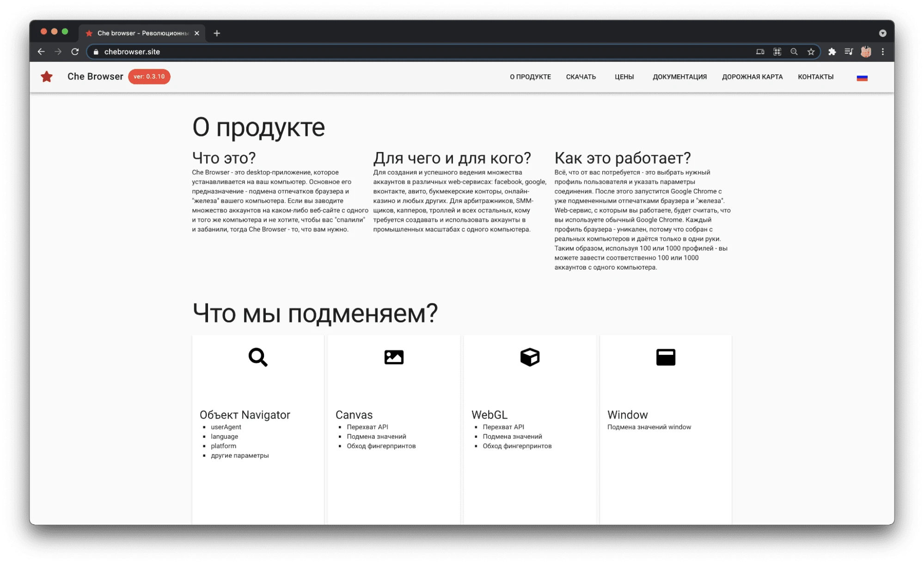
Task: Click the zoom magnifier in address bar
Action: [794, 52]
